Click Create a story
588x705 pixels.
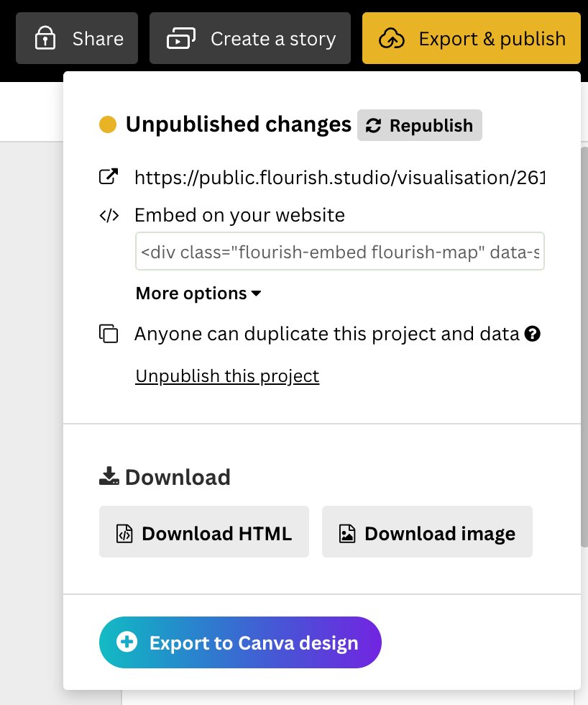[250, 39]
